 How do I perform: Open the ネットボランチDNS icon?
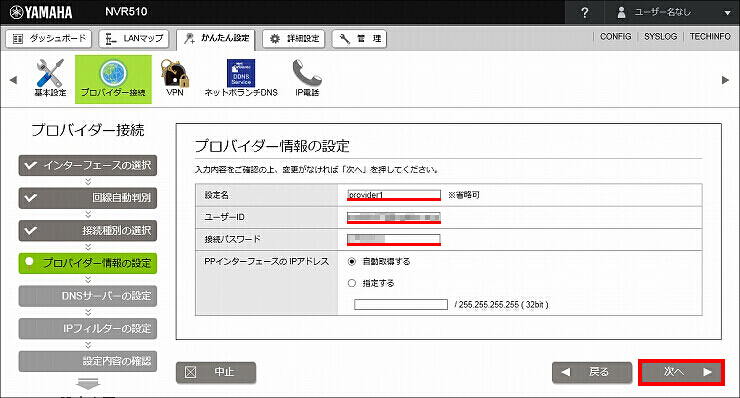241,78
